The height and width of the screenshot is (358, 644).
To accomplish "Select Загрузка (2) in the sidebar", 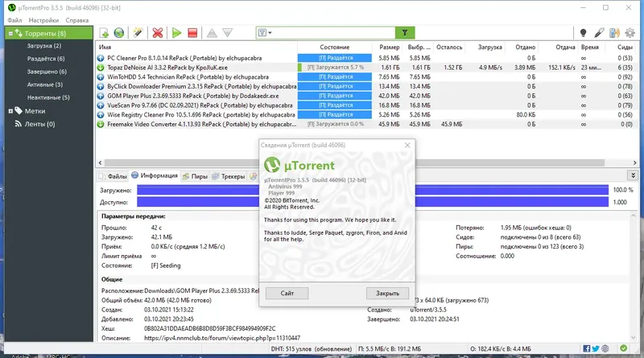I will click(44, 46).
